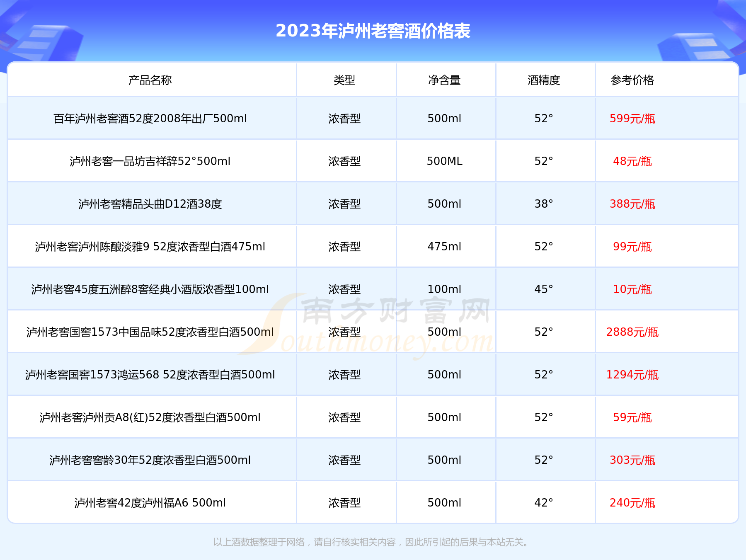Click the price 99元/瓶
Screen dimensions: 746x560
click(632, 247)
